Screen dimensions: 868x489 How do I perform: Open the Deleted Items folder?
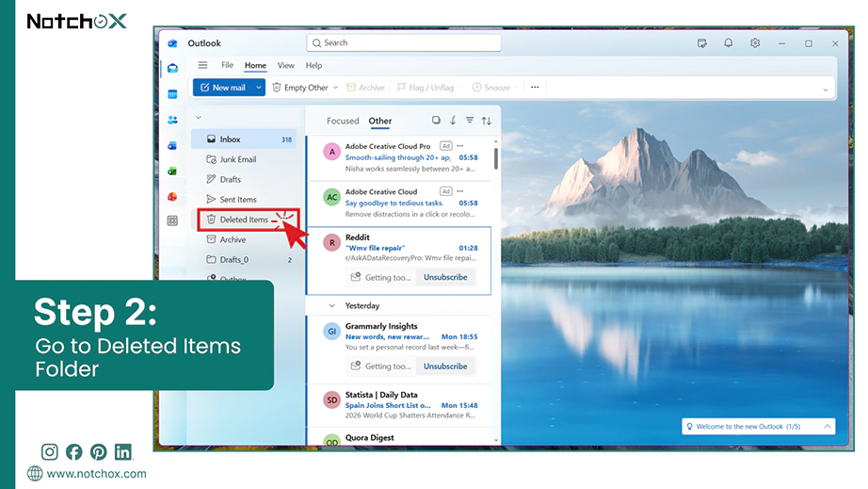coord(248,220)
